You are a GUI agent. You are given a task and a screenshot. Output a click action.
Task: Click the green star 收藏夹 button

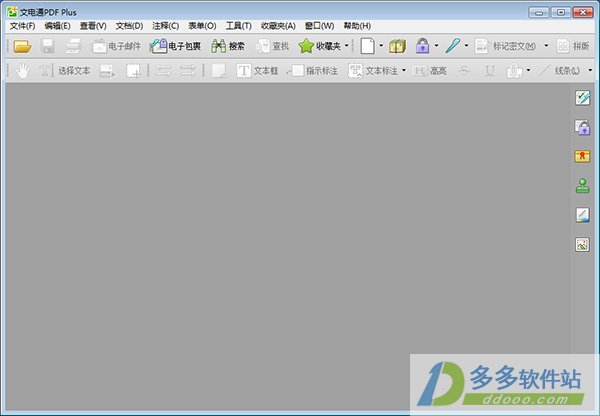click(x=320, y=46)
